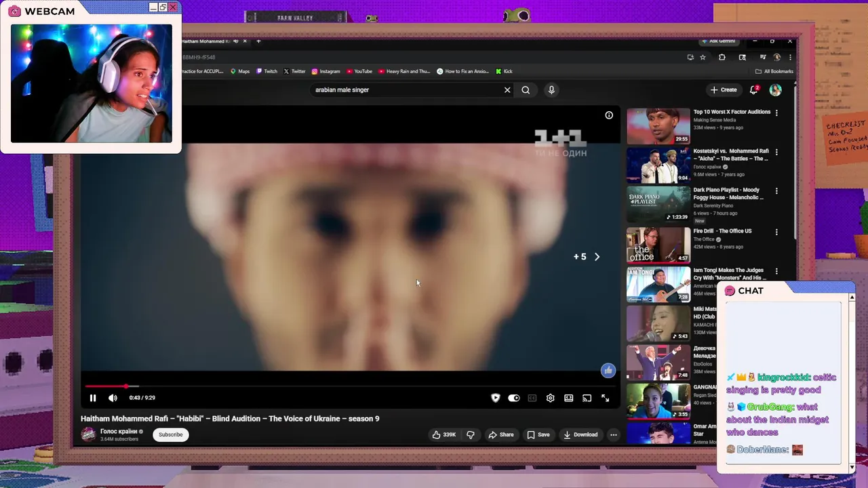Open Maps bookmark
The width and height of the screenshot is (868, 488).
(x=240, y=71)
